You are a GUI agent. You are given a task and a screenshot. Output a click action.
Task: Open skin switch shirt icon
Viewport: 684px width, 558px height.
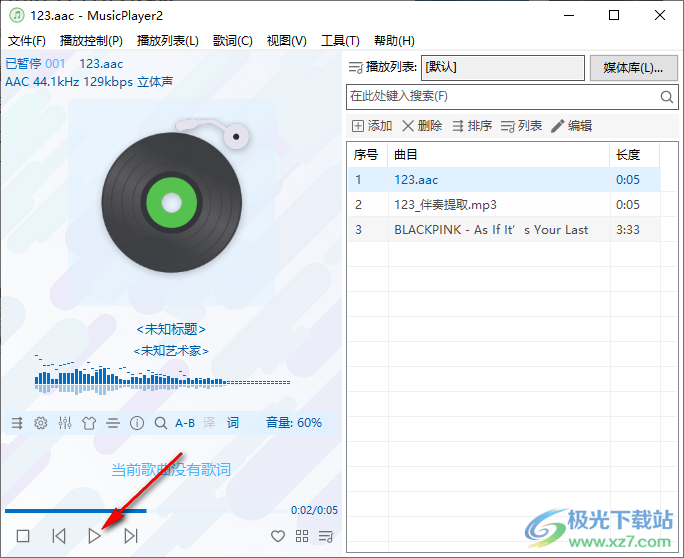[89, 423]
